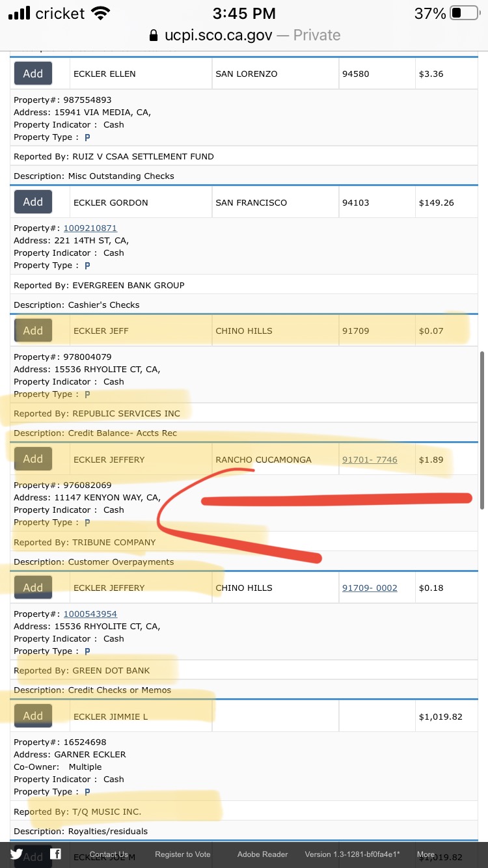Open the Contact Us footer link
The height and width of the screenshot is (868, 488).
pos(109,854)
